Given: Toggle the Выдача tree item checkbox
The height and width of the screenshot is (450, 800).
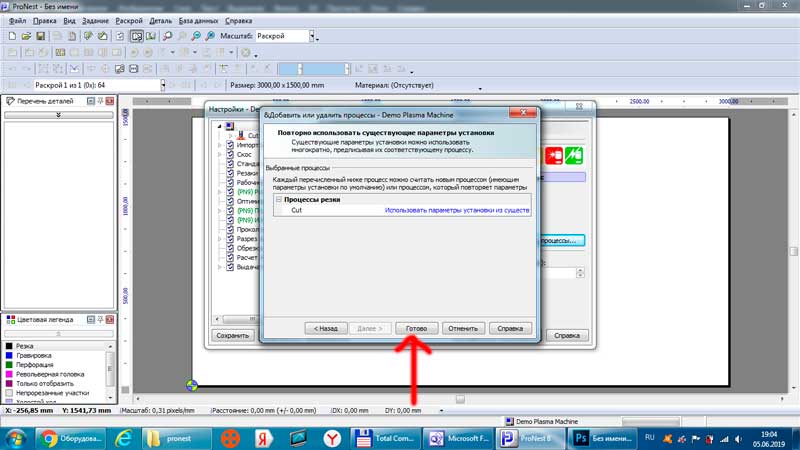Looking at the screenshot, I should point(230,267).
